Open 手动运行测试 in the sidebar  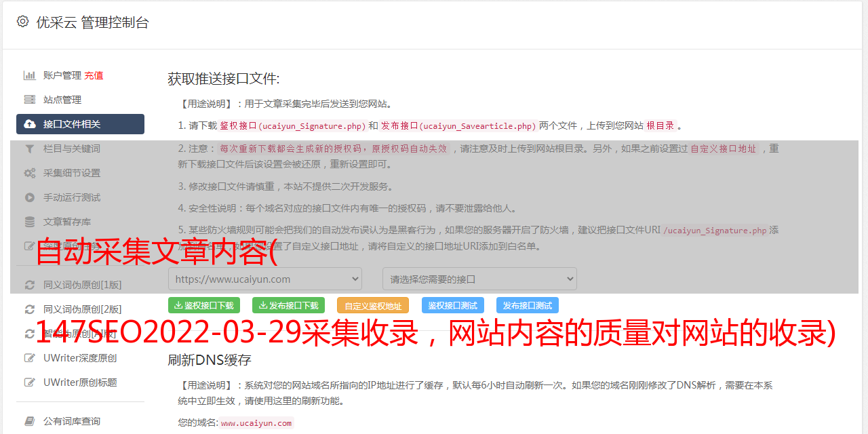[x=72, y=197]
